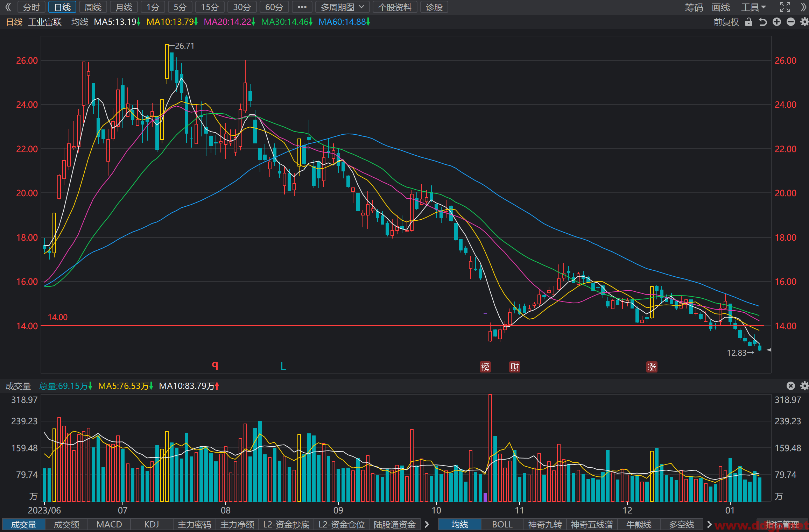
Task: Zoom out with the minus circle icon
Action: [x=791, y=22]
